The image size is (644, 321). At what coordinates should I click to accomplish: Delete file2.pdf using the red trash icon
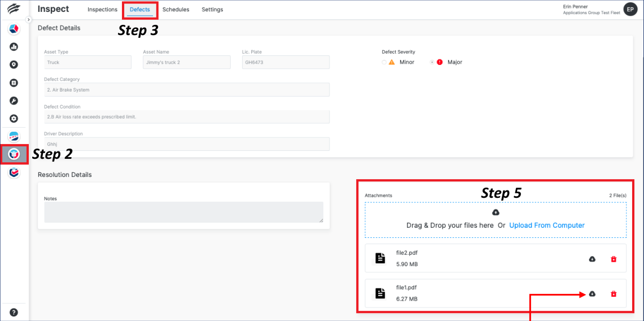(x=614, y=259)
